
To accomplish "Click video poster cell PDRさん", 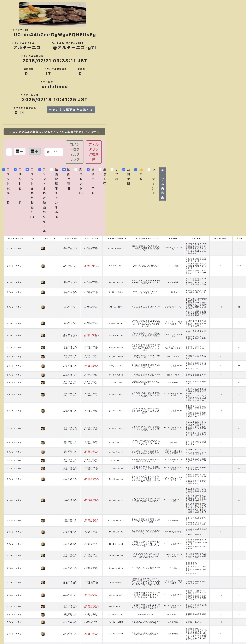I will 173,292.
